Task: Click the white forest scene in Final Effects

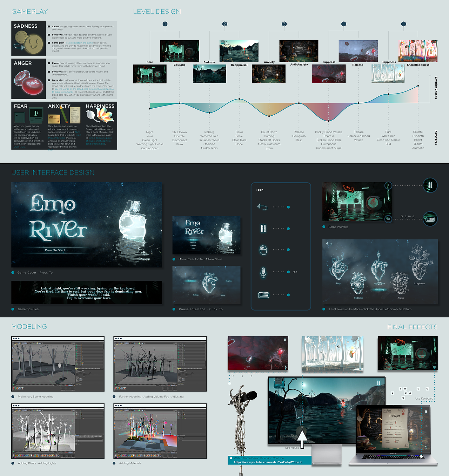Action: [333, 354]
